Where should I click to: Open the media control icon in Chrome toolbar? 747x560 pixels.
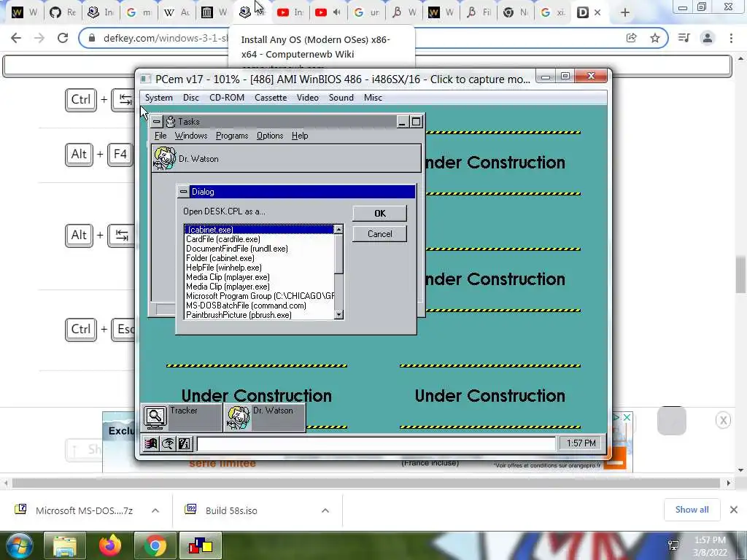click(x=684, y=38)
